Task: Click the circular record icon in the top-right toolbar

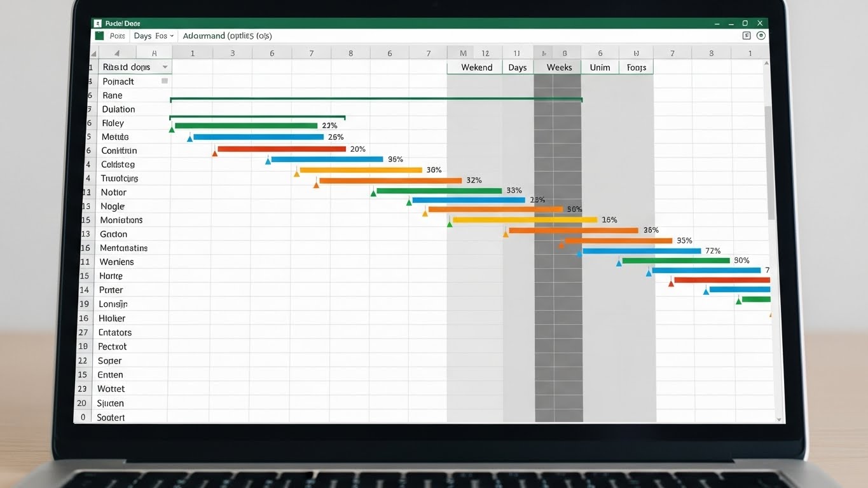Action: pyautogui.click(x=761, y=36)
